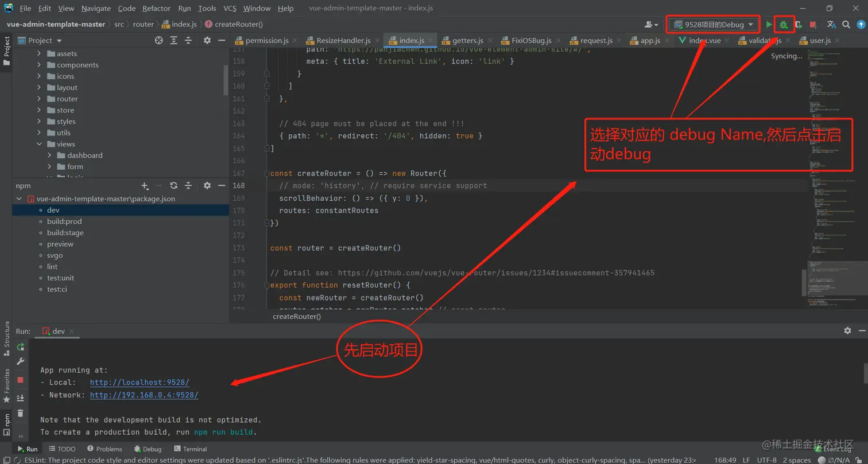Open the VCS menu
This screenshot has width=868, height=464.
coord(230,8)
